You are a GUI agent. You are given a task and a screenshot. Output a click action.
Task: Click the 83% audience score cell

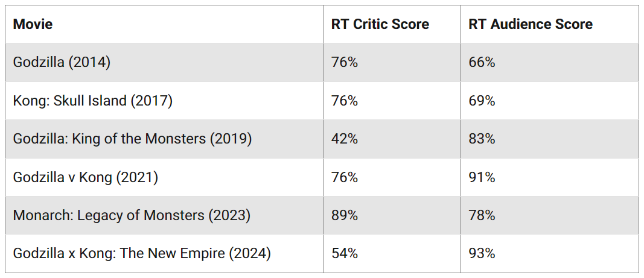[x=482, y=139]
